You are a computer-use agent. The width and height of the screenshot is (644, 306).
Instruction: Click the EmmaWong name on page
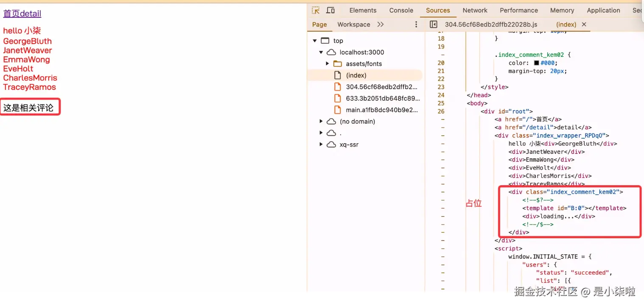[x=26, y=59]
